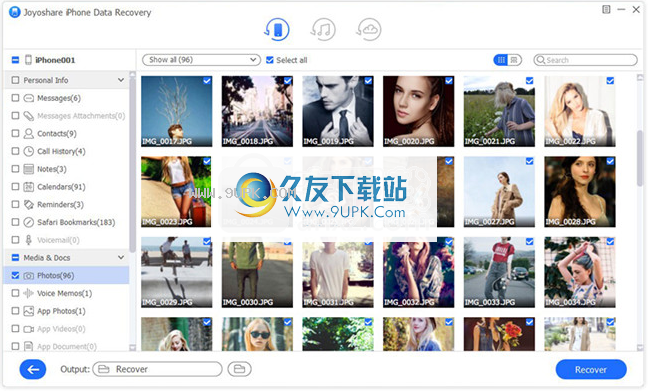This screenshot has width=649, height=391.
Task: Click the Notes icon
Action: point(29,169)
